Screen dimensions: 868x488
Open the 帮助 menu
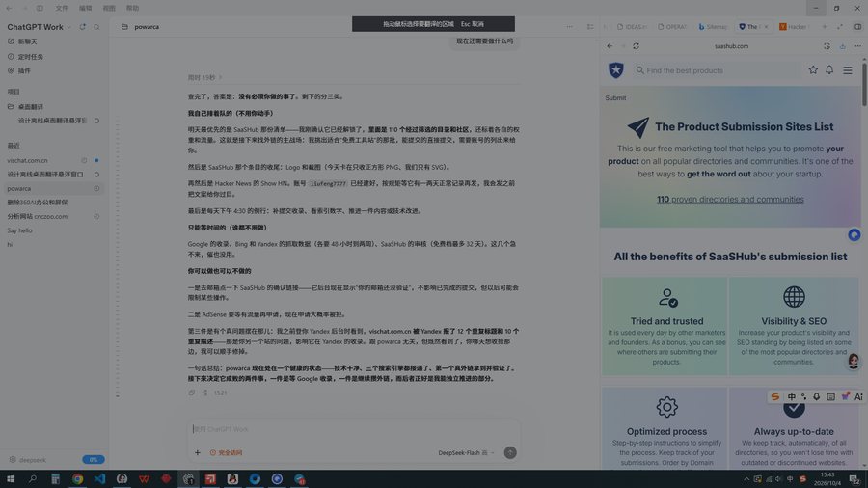pyautogui.click(x=132, y=9)
